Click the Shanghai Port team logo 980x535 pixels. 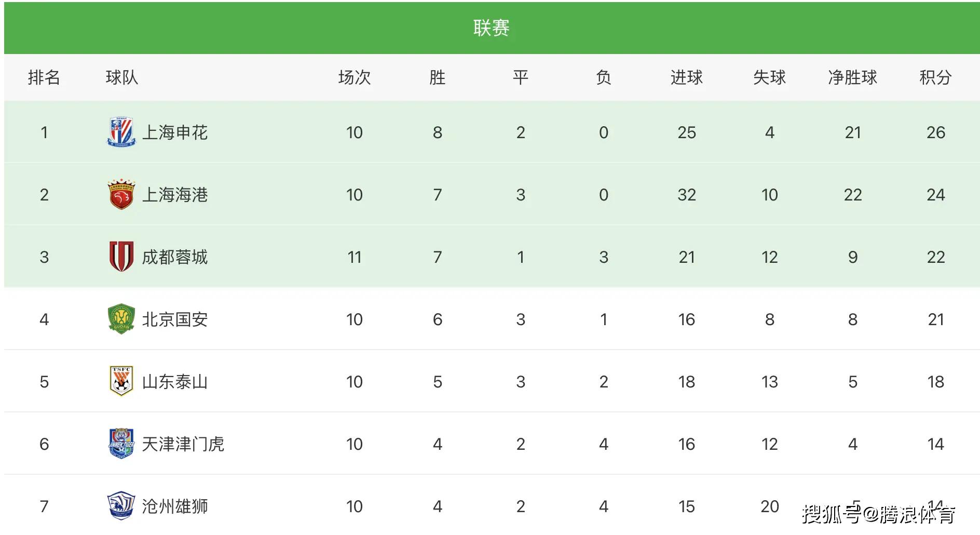click(x=121, y=195)
